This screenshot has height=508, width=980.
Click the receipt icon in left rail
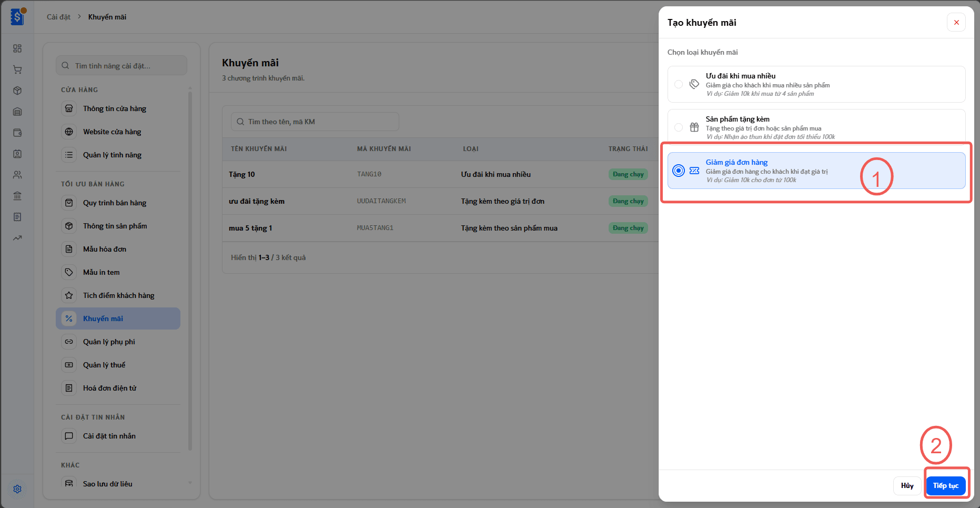coord(17,217)
